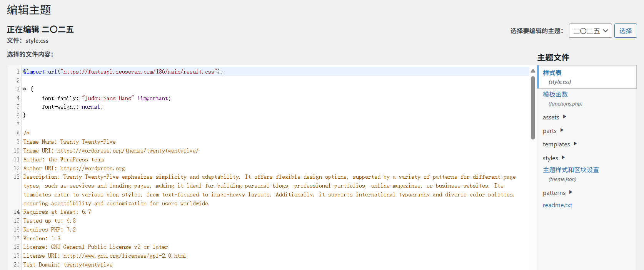This screenshot has height=270, width=644.
Task: Click the 选择 button
Action: [x=625, y=31]
